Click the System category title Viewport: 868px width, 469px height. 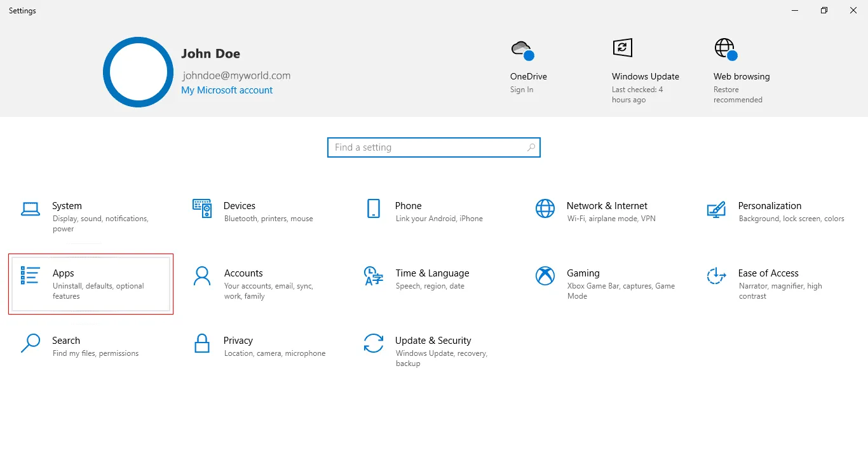[x=67, y=206]
